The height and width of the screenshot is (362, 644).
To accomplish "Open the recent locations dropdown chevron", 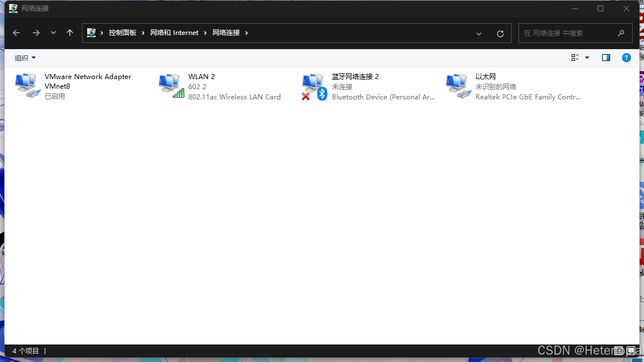I will pos(53,33).
